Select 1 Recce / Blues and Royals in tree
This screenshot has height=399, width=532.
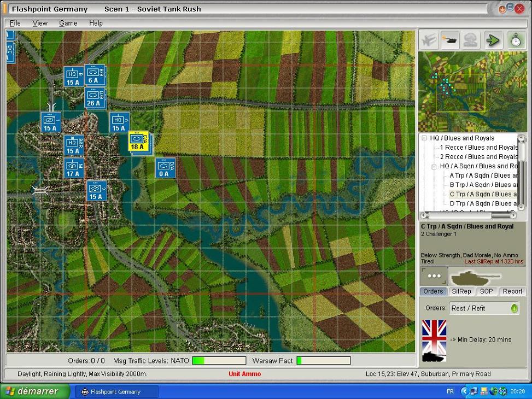pyautogui.click(x=479, y=147)
